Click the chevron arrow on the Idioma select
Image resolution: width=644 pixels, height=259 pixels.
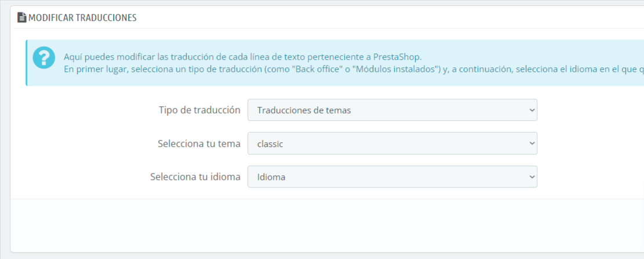532,177
